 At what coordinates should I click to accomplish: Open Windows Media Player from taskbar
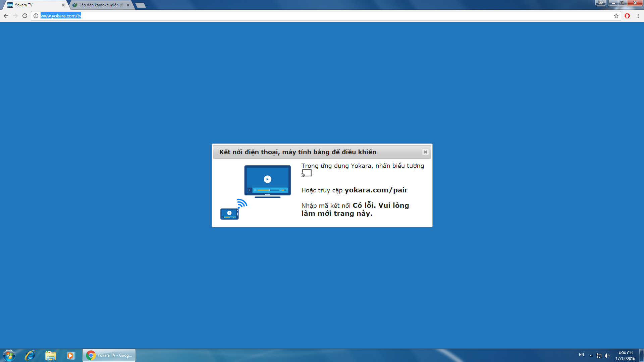(71, 355)
